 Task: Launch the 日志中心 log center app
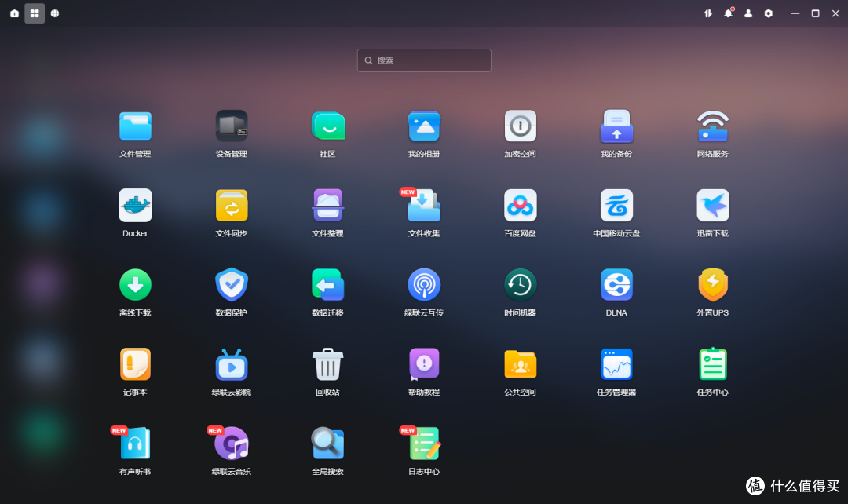424,444
